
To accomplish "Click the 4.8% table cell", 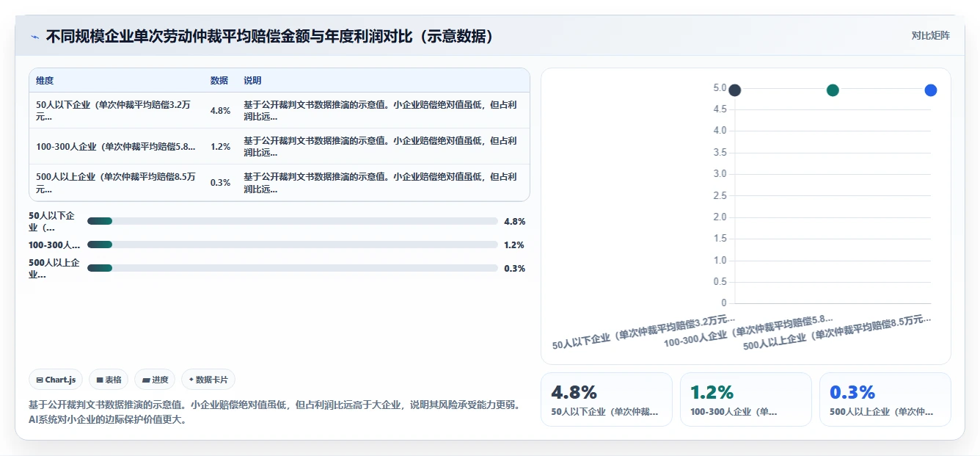I will [220, 111].
